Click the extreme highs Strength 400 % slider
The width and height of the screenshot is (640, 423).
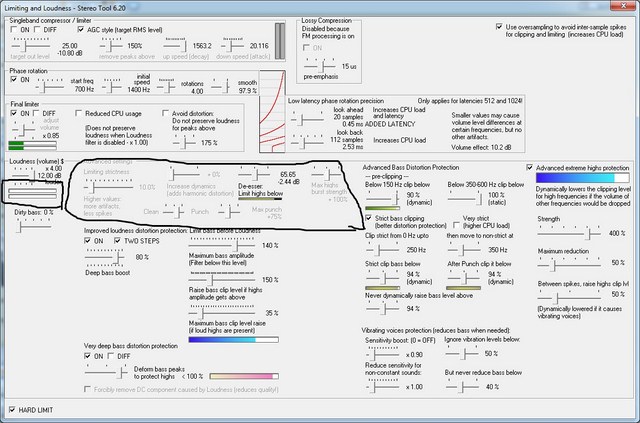tap(569, 233)
